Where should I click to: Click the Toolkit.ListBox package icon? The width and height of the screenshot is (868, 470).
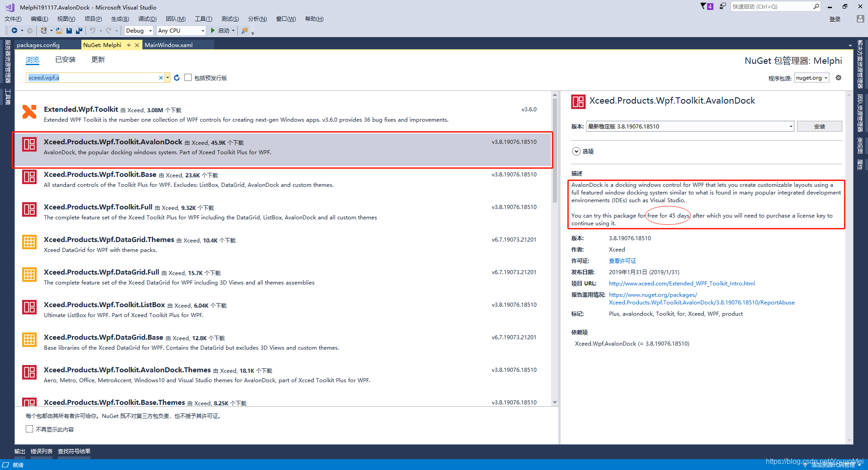click(x=29, y=307)
